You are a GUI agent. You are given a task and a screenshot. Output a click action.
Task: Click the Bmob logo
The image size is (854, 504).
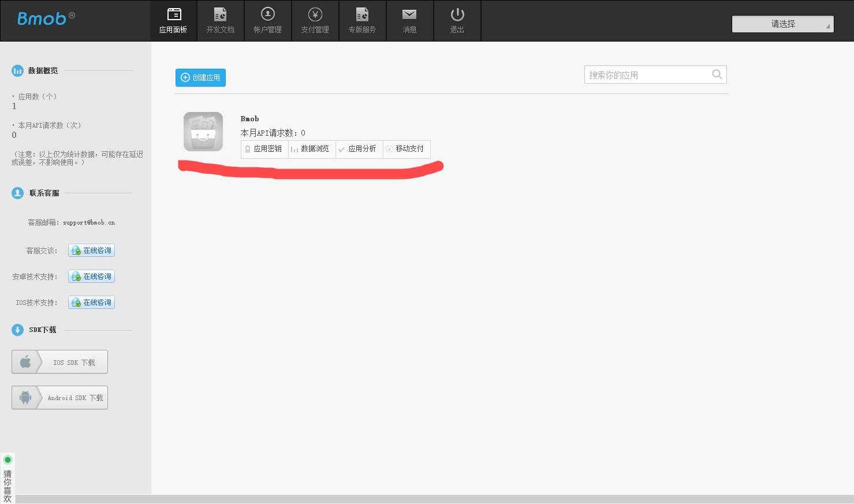[46, 18]
